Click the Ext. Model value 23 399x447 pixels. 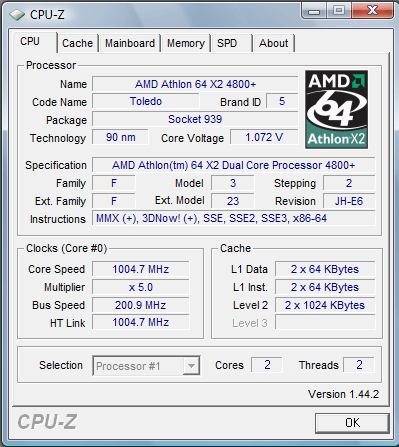pos(233,201)
